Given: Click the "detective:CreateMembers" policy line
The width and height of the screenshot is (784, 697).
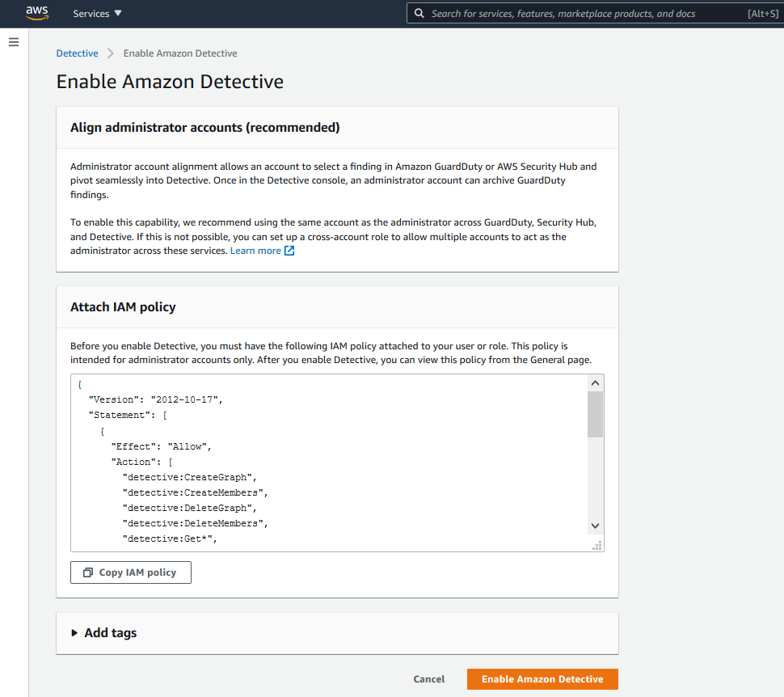Looking at the screenshot, I should [x=195, y=493].
